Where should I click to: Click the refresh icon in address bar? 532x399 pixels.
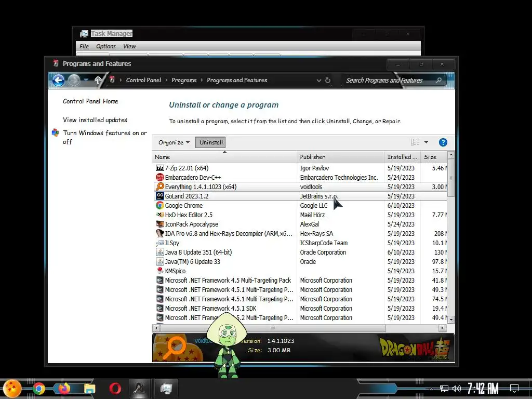click(x=328, y=81)
